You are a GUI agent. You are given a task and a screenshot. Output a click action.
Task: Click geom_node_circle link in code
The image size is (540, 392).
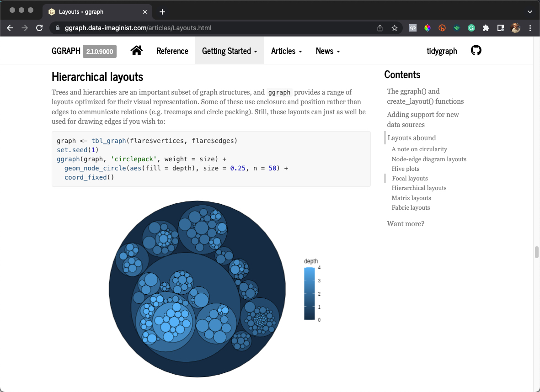point(95,168)
